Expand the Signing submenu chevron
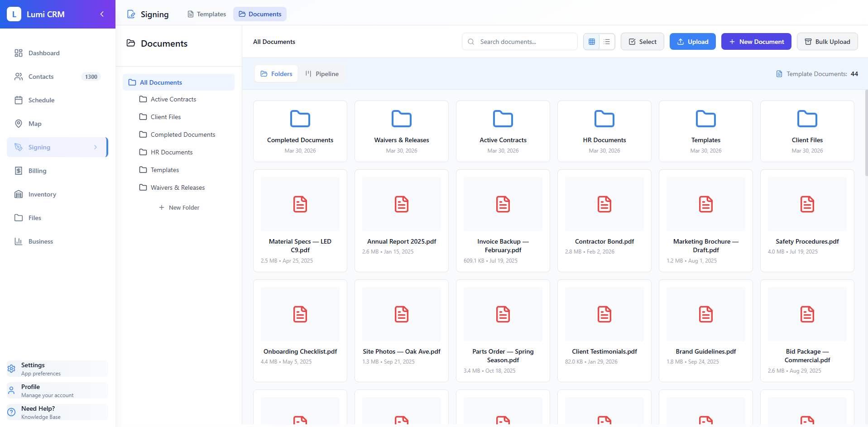This screenshot has width=868, height=427. (x=95, y=147)
